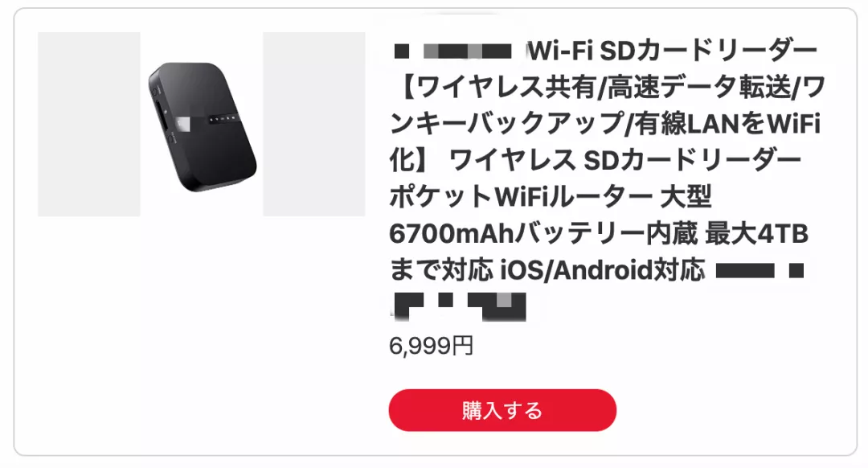This screenshot has height=468, width=868.
Task: Click the left gray image placeholder panel
Action: (x=88, y=124)
